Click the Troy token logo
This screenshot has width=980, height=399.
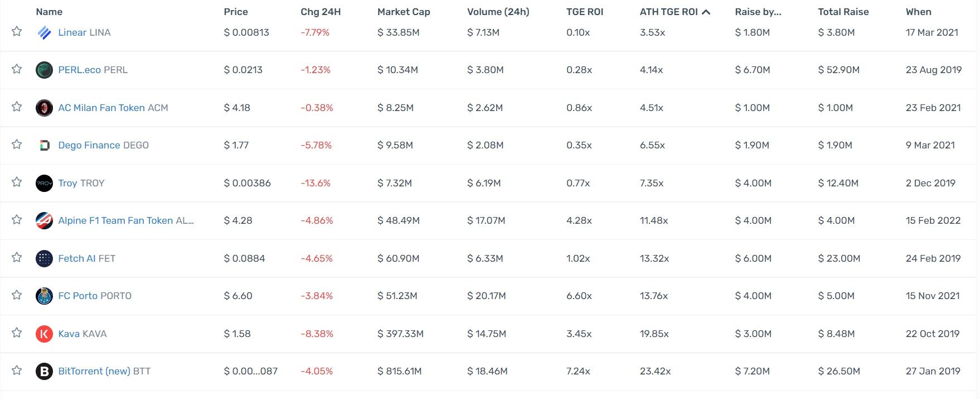tap(44, 183)
